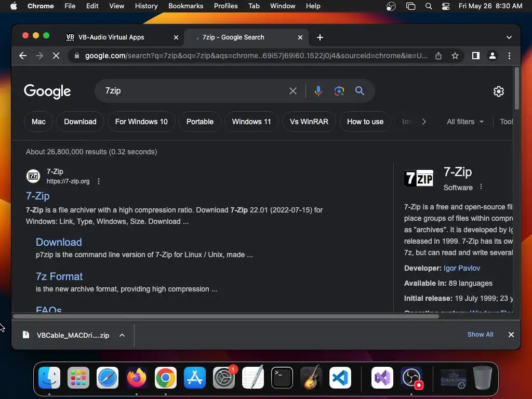Open more options beside Software label
This screenshot has width=532, height=399.
(x=481, y=187)
